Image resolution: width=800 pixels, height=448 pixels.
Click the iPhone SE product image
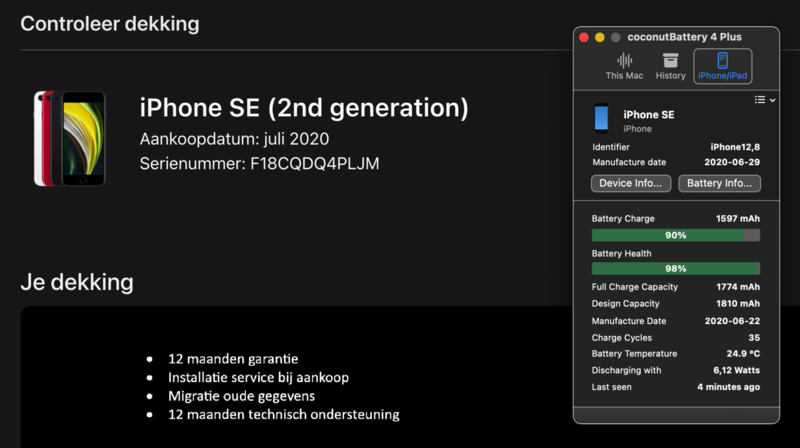click(69, 138)
